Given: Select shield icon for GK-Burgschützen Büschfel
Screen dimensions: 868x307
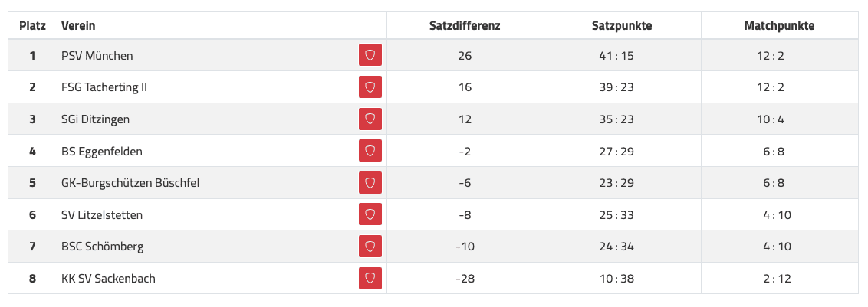Looking at the screenshot, I should tap(370, 183).
